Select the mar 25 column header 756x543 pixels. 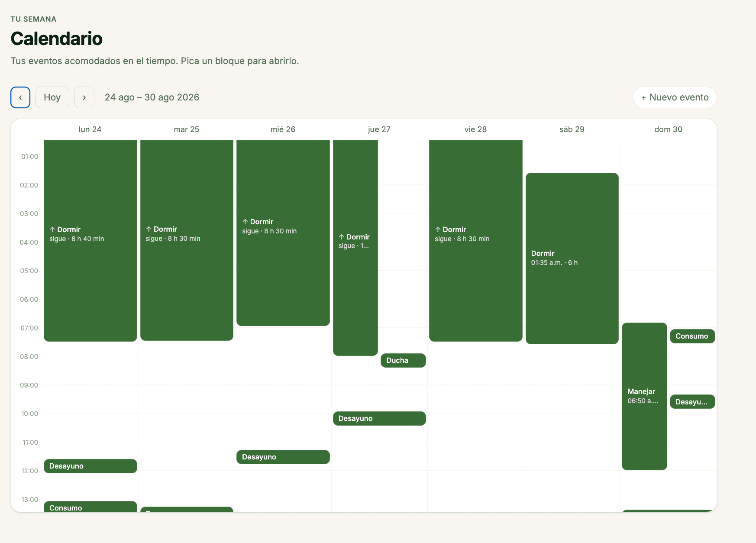(x=187, y=129)
